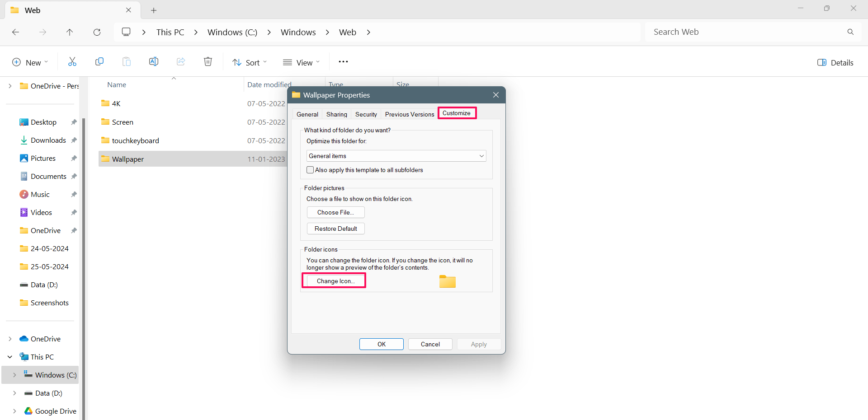Open the Previous Versions tab

coord(409,114)
